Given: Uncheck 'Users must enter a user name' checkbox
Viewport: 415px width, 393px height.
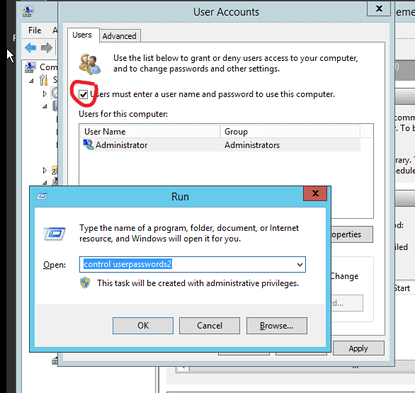Looking at the screenshot, I should point(83,95).
